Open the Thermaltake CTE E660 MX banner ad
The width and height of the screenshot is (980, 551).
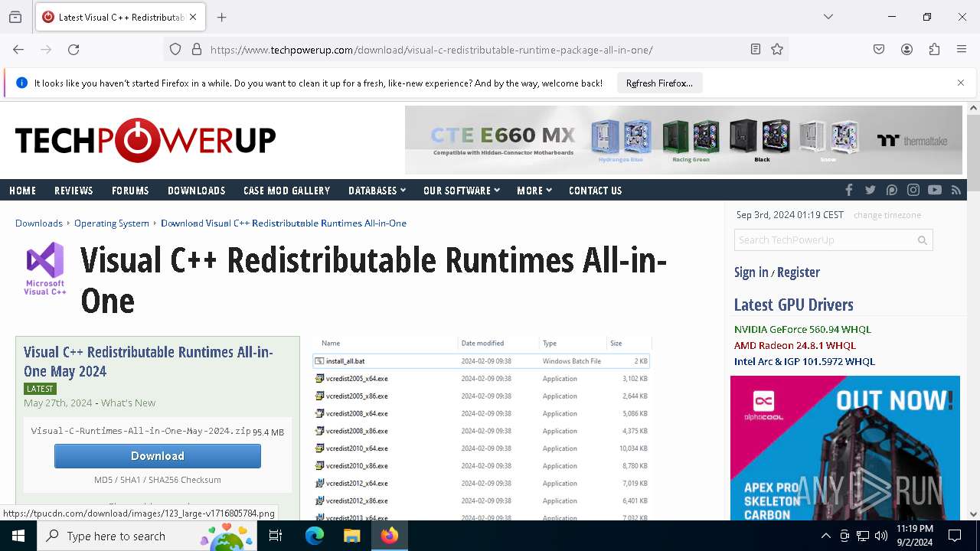point(683,140)
